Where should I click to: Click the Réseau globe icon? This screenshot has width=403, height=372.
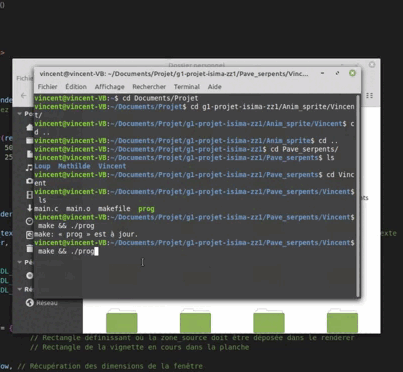(x=30, y=303)
